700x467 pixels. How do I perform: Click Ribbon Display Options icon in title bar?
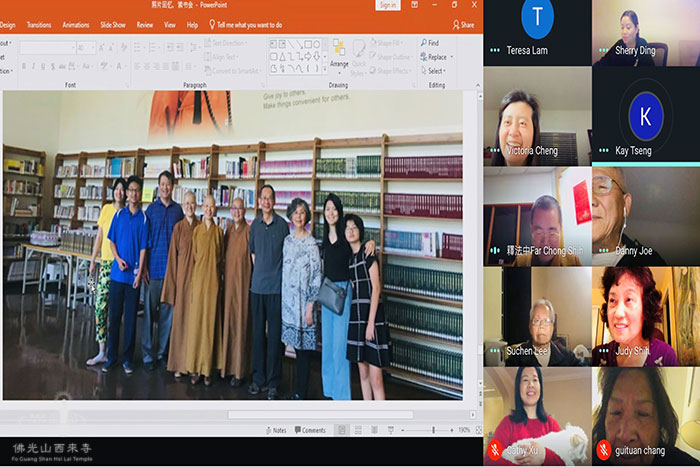pyautogui.click(x=414, y=5)
